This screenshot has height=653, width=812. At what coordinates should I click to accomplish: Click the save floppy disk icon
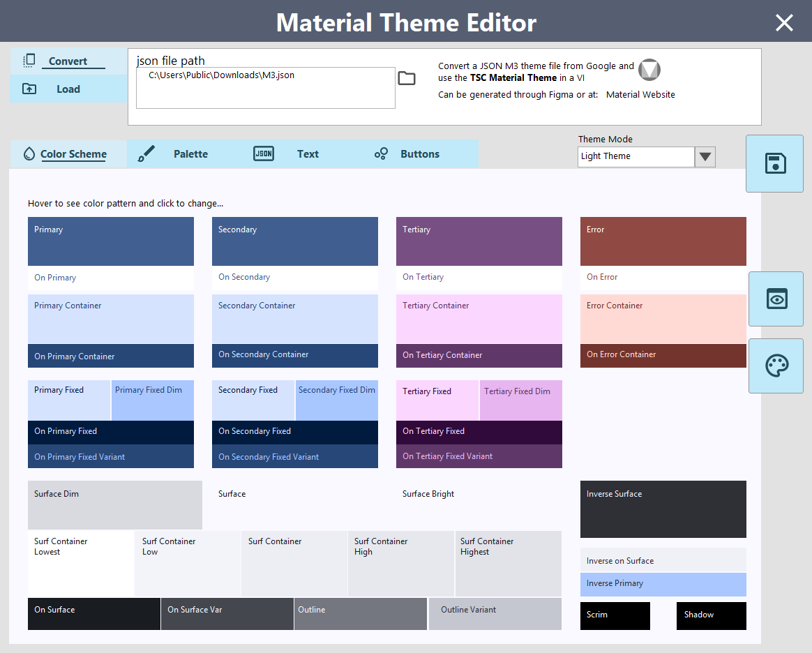click(776, 164)
